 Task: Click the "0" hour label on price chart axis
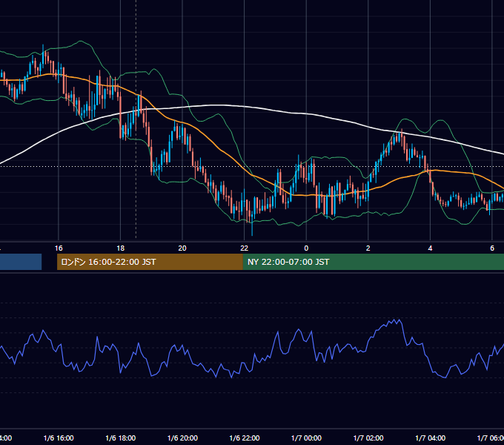click(306, 248)
